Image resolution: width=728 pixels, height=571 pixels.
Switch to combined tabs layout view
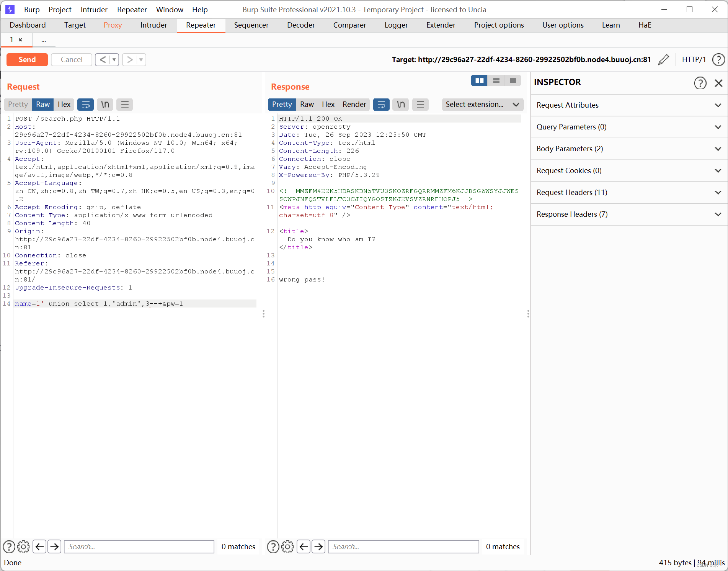513,80
